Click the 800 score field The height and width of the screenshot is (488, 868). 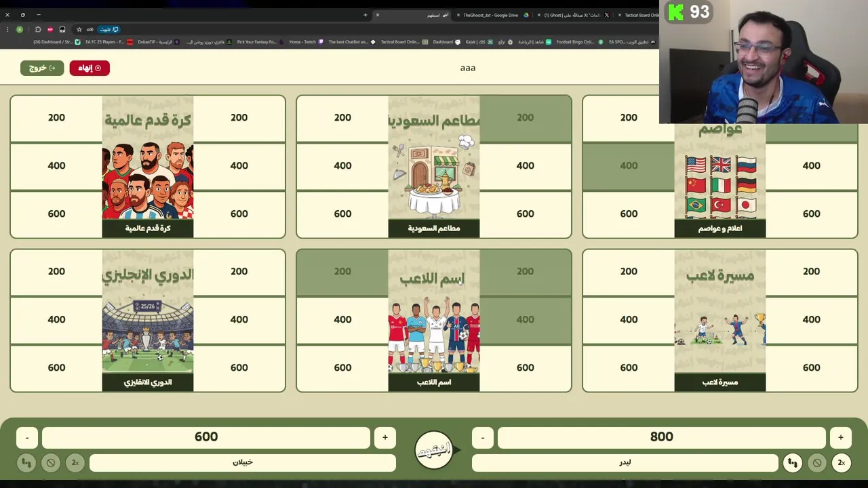(662, 437)
